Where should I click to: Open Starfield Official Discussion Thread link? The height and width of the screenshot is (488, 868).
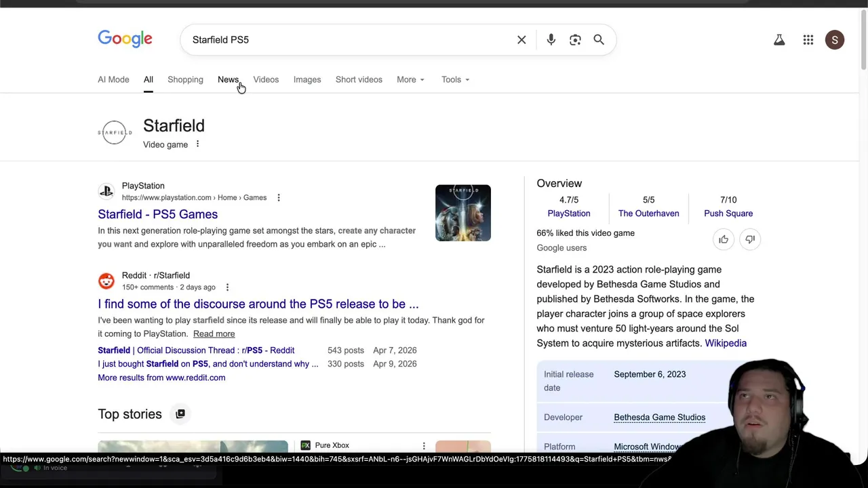(196, 350)
